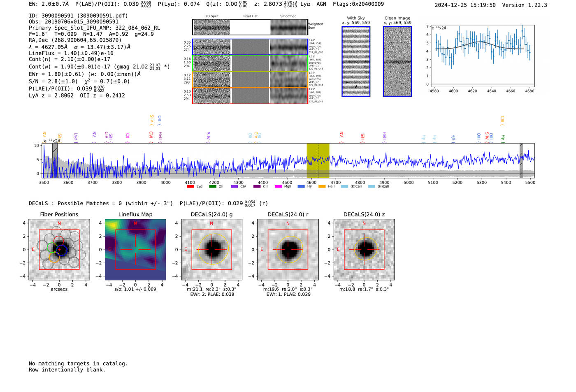
Task: Click the gray hatched band near 3550 Å
Action: click(55, 161)
